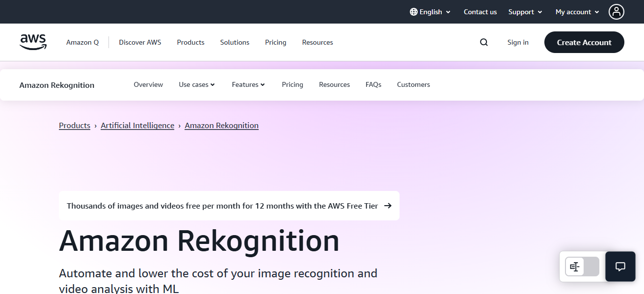Click the Products breadcrumb link
The height and width of the screenshot is (294, 644).
(x=75, y=125)
